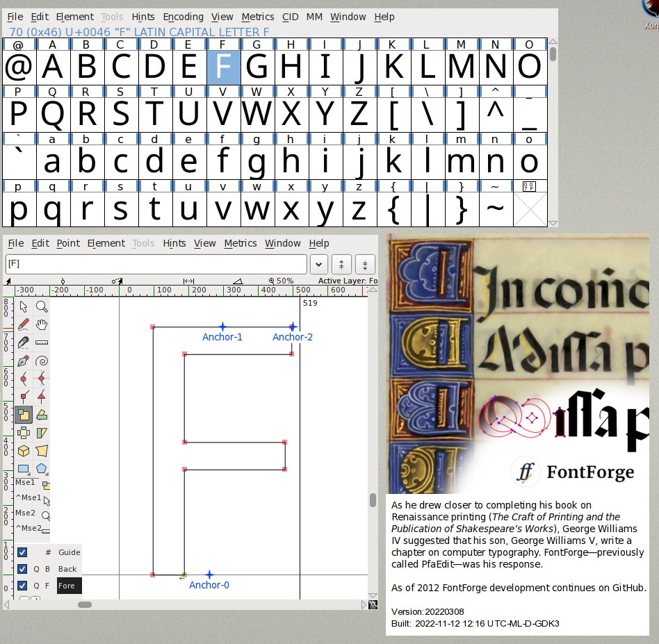This screenshot has height=644, width=659.
Task: Open Point menu in glyph editor
Action: 68,243
